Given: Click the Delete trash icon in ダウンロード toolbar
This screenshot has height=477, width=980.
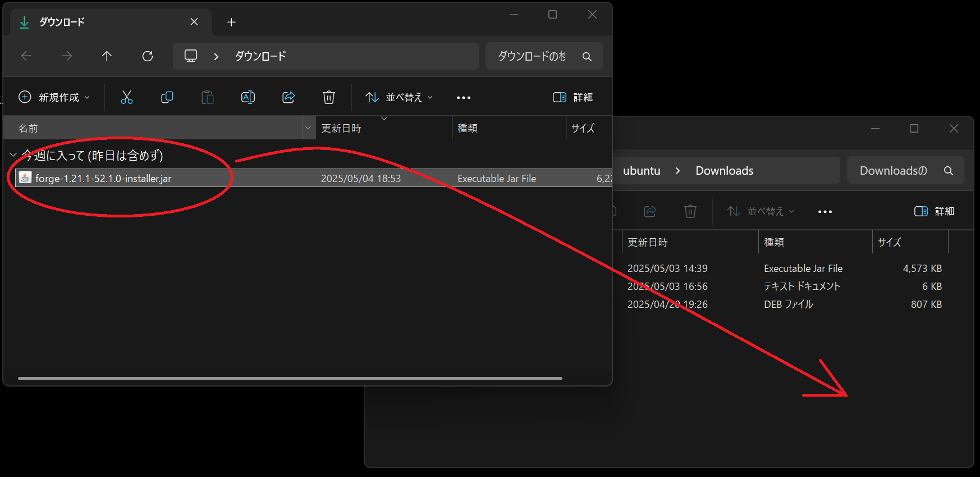Looking at the screenshot, I should coord(329,97).
